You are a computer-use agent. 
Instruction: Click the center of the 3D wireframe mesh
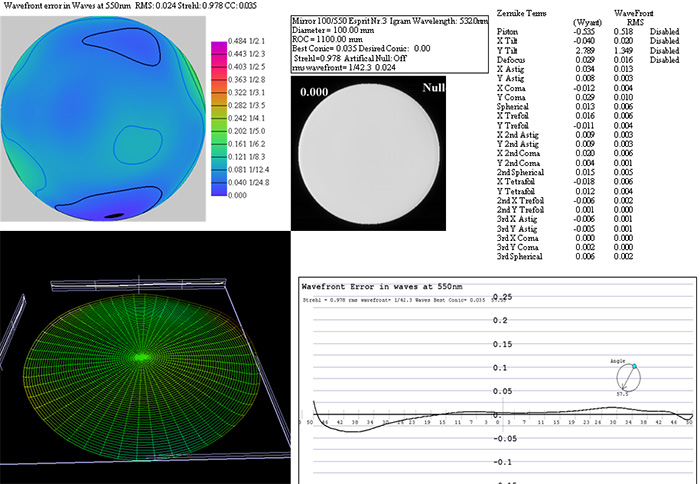point(142,355)
